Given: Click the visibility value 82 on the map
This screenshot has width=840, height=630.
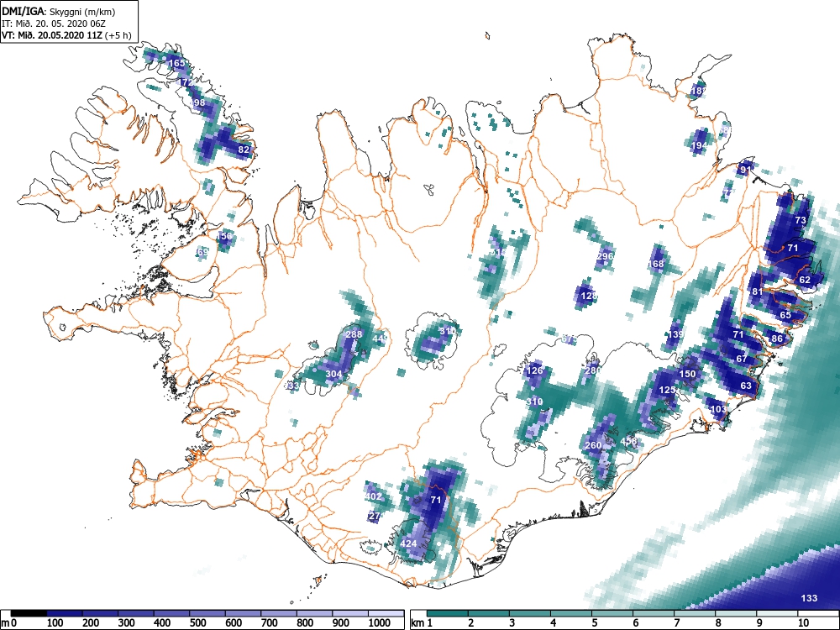Looking at the screenshot, I should [244, 150].
